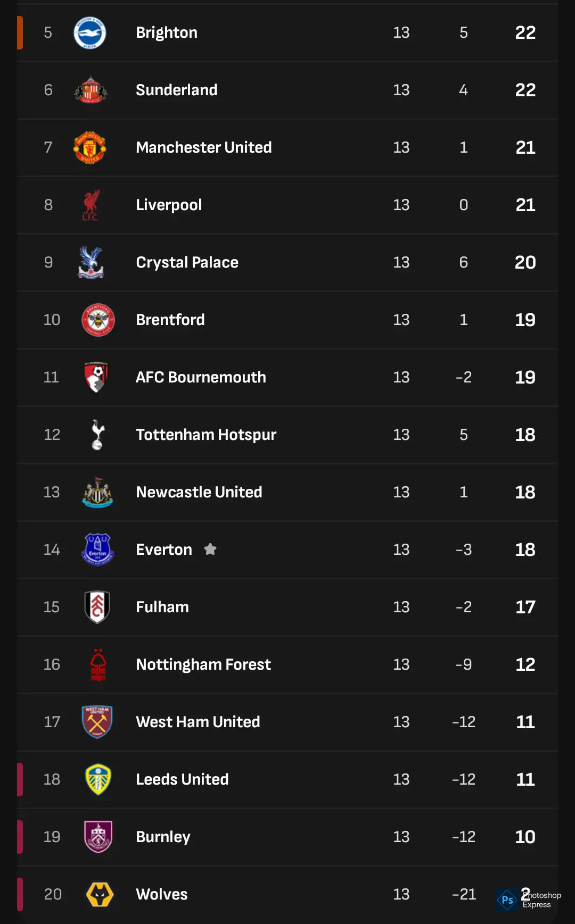The height and width of the screenshot is (924, 575).
Task: Click the Sunderland club crest
Action: click(91, 90)
